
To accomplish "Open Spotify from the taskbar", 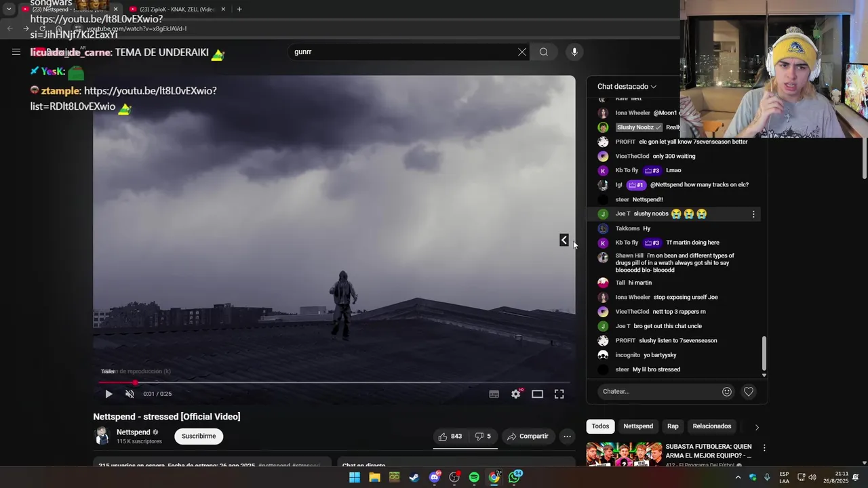I will (474, 477).
